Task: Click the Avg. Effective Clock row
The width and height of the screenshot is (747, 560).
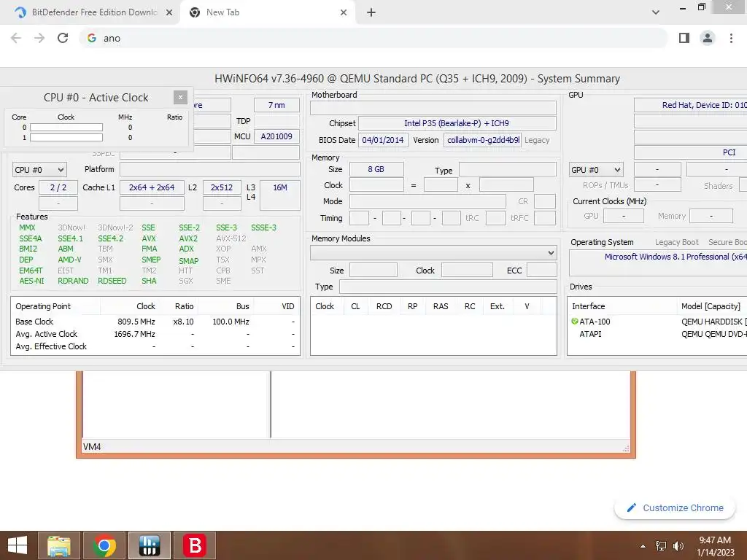Action: click(x=155, y=346)
